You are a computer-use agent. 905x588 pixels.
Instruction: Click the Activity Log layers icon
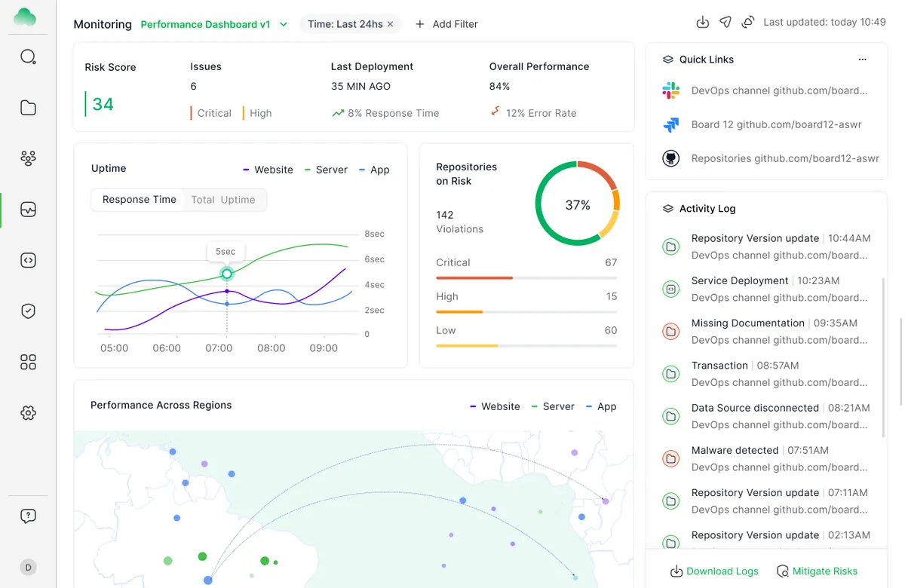(x=667, y=209)
